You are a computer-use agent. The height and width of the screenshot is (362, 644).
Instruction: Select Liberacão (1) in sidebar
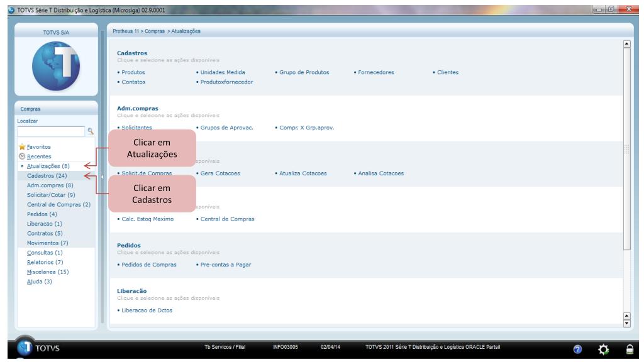[x=45, y=224]
